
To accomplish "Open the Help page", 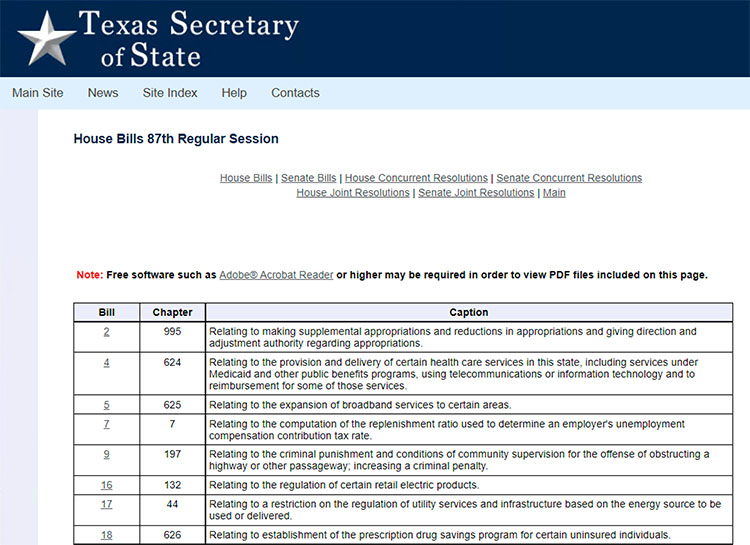I will [x=234, y=93].
